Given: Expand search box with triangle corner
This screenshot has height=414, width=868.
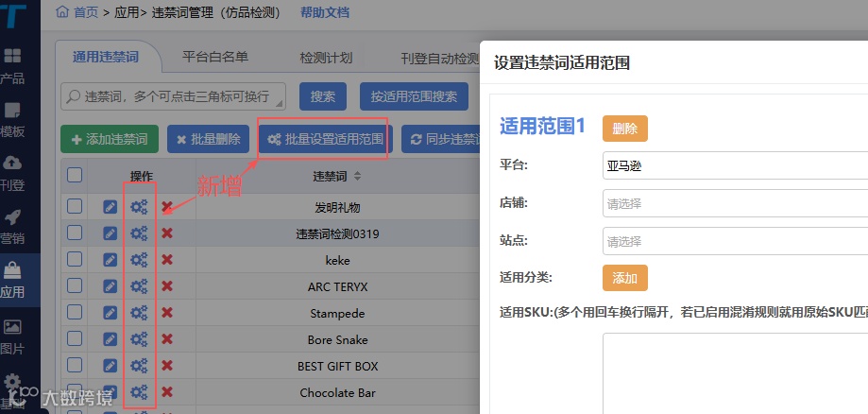Looking at the screenshot, I should [x=280, y=104].
